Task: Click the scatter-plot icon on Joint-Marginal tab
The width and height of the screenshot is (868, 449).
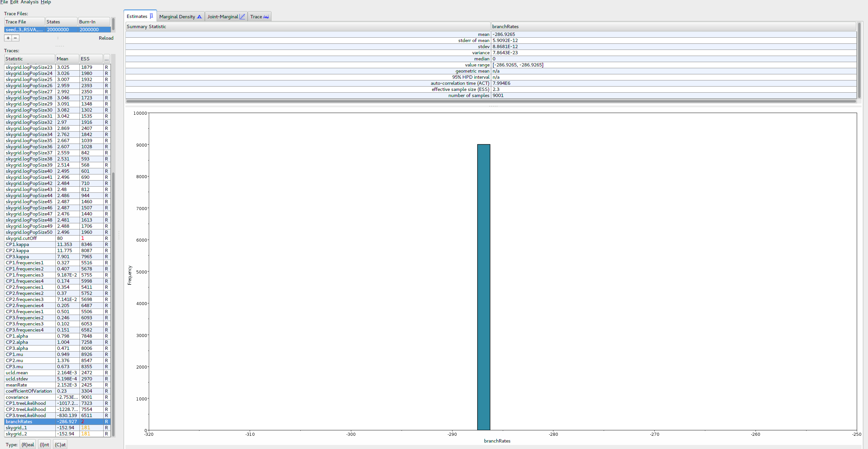Action: point(243,16)
